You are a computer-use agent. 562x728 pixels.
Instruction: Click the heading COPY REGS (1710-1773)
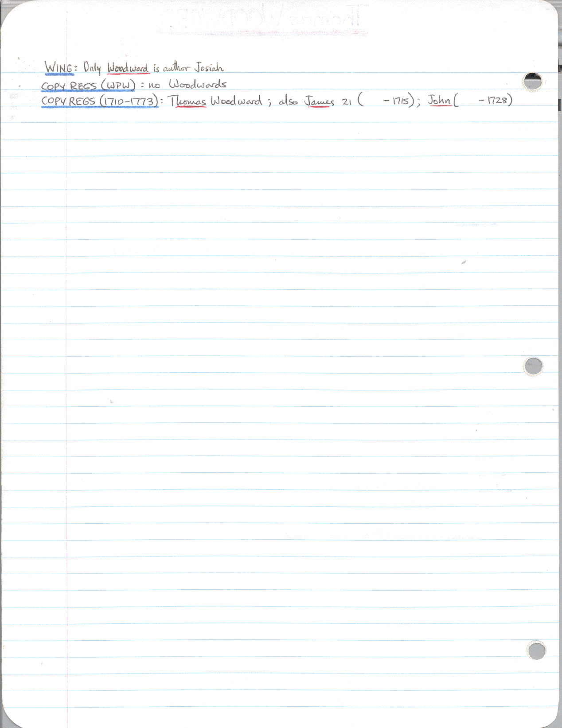(x=100, y=101)
